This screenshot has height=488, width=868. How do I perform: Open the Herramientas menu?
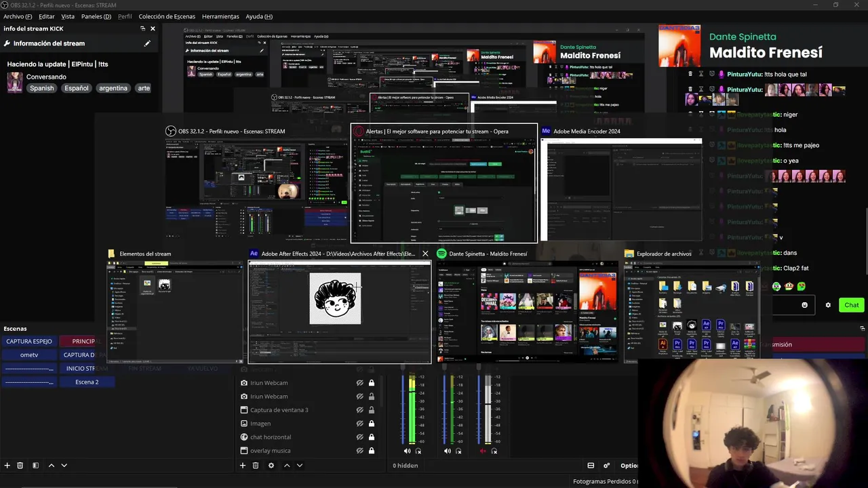(220, 16)
